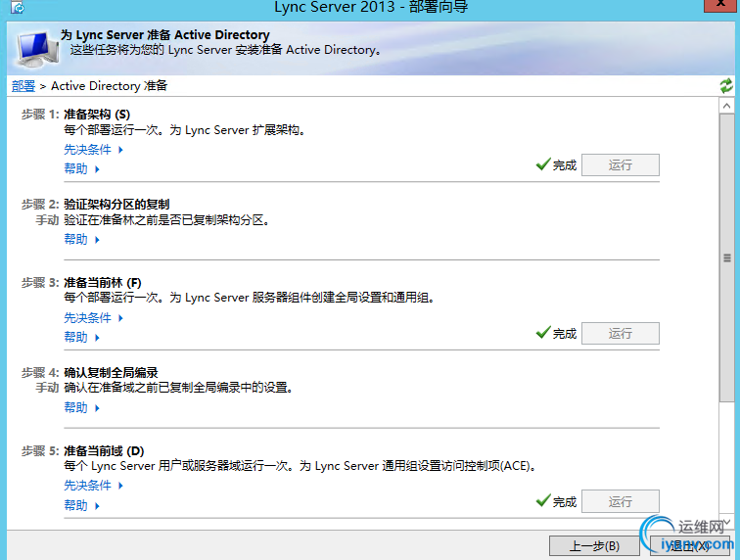
Task: Click the Active Directory 准备 breadcrumb text
Action: pyautogui.click(x=109, y=86)
